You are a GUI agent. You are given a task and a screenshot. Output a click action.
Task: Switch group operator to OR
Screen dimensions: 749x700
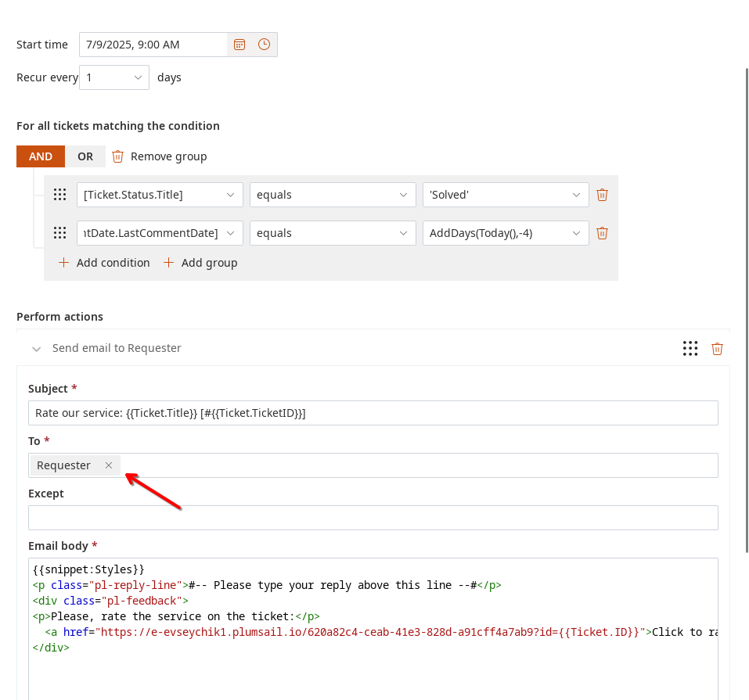85,156
